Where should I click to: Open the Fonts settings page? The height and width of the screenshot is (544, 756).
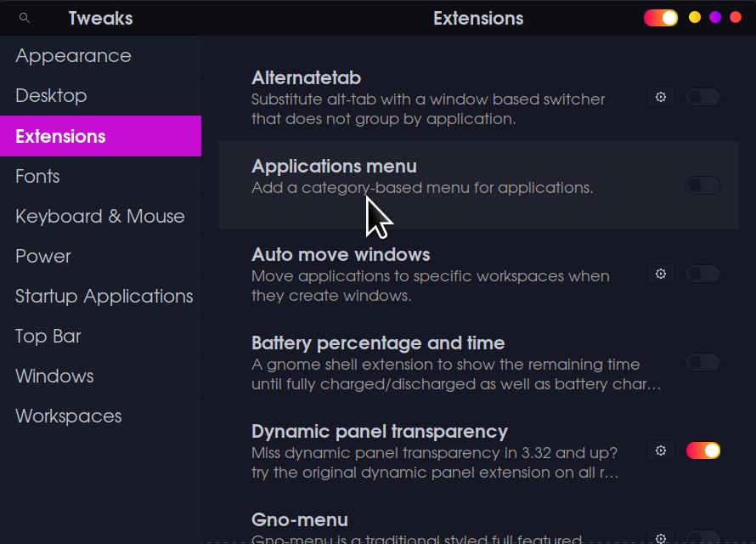pyautogui.click(x=37, y=176)
